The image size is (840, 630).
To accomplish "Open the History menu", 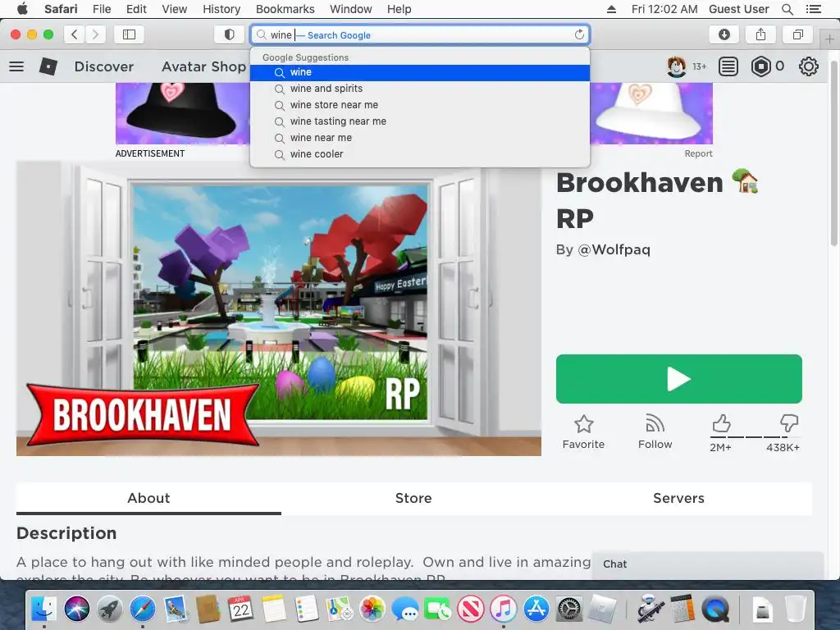I will (x=221, y=9).
